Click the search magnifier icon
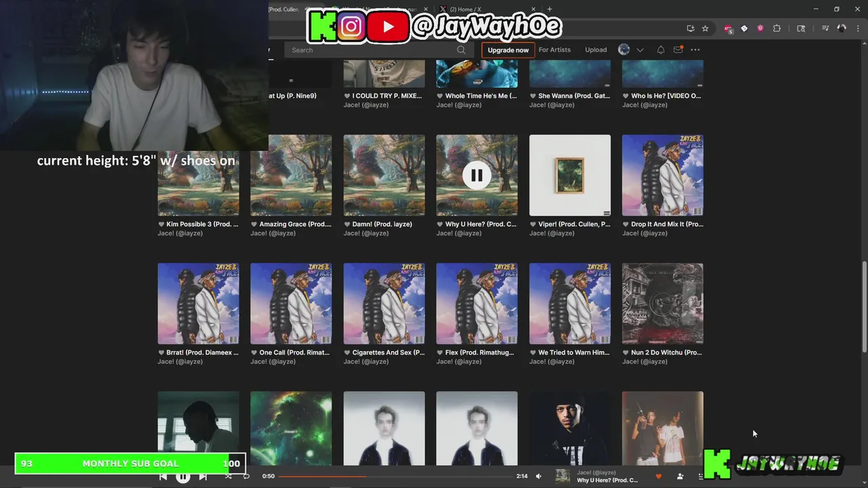Viewport: 868px width, 488px height. click(461, 49)
